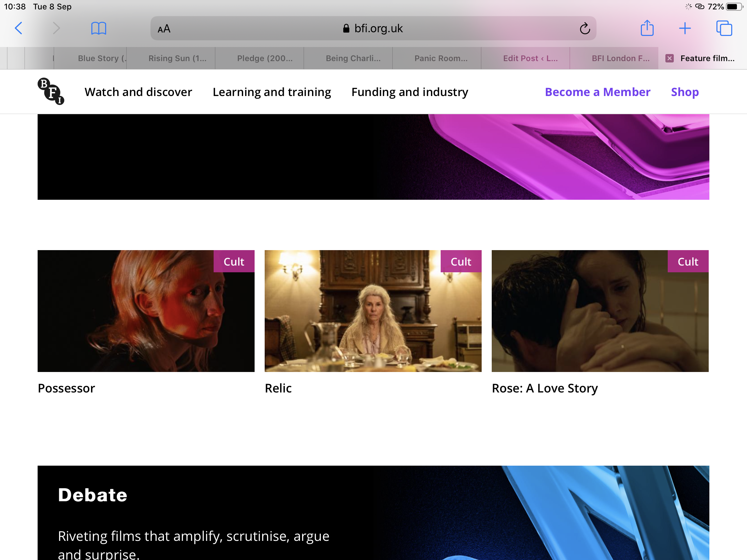Image resolution: width=747 pixels, height=560 pixels.
Task: Tap the share icon in toolbar
Action: tap(647, 28)
